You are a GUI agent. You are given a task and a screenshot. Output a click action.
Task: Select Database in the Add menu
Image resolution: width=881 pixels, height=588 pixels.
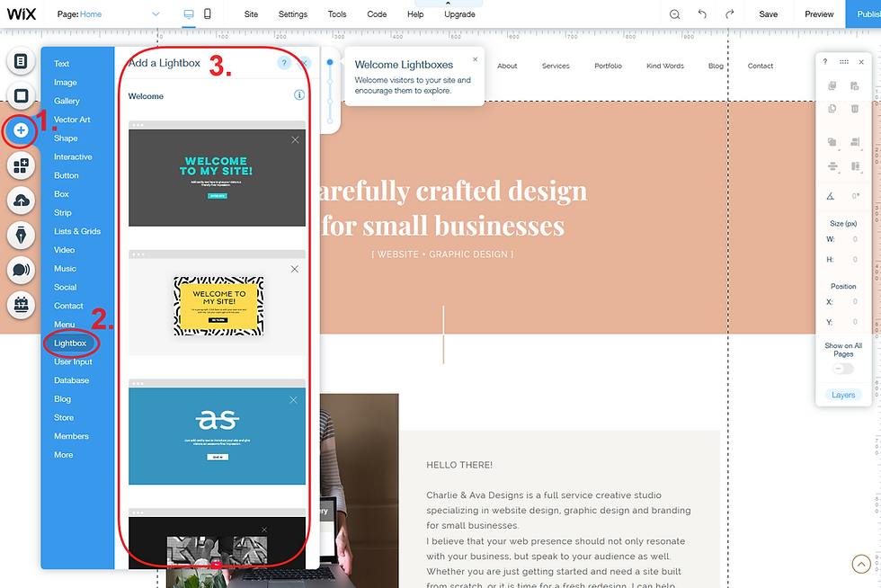71,380
